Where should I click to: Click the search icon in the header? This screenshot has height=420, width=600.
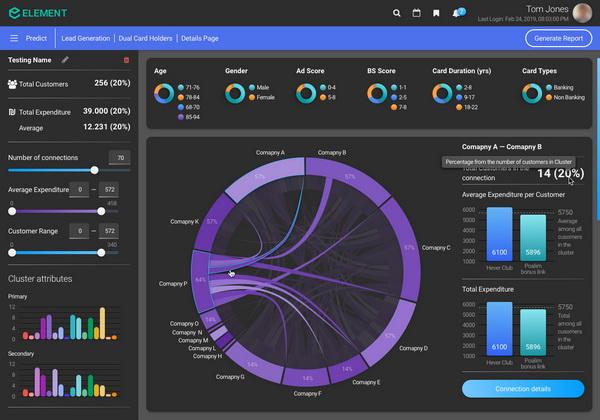tap(397, 13)
